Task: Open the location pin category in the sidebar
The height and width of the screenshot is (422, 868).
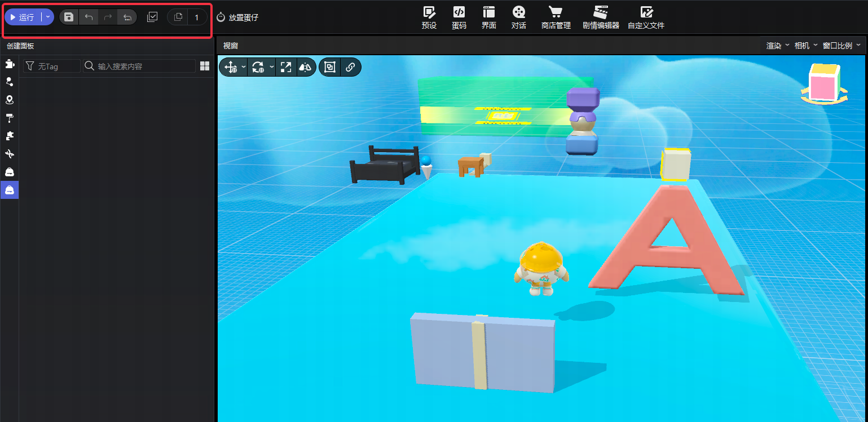Action: point(10,100)
